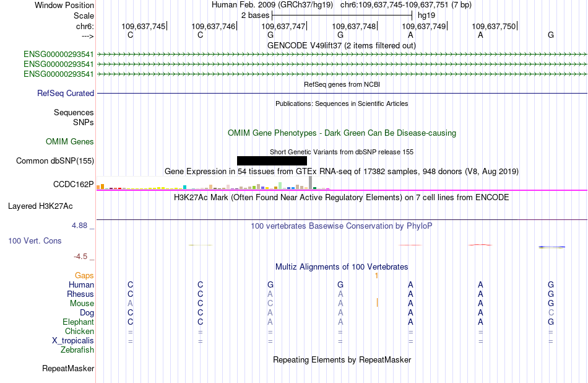Click the SNPs subtrack label
The image size is (588, 383).
tap(84, 123)
